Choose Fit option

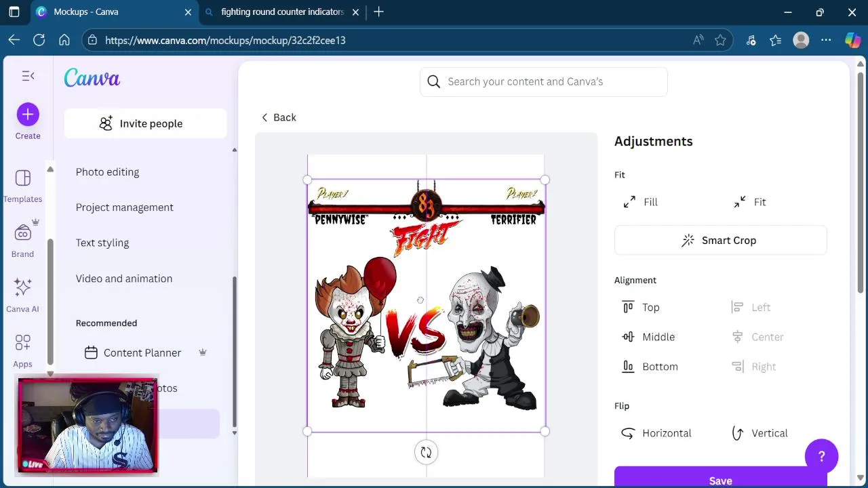click(x=750, y=202)
